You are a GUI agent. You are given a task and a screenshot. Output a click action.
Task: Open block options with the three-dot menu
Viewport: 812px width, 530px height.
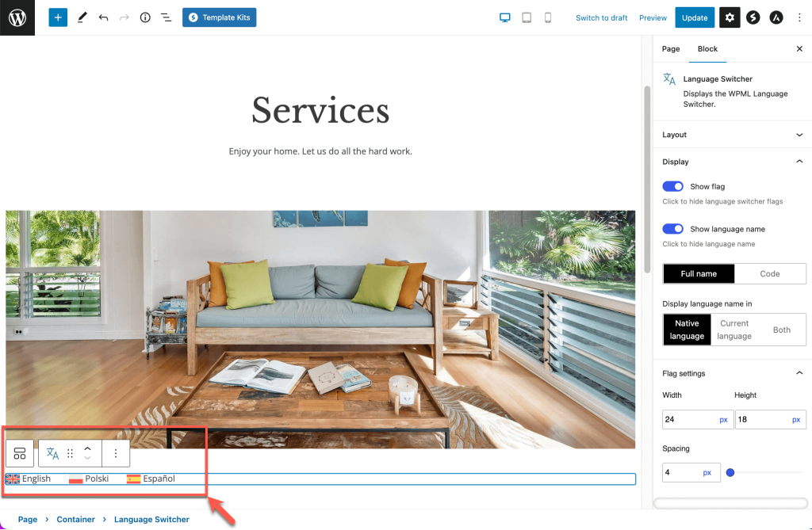pos(116,453)
